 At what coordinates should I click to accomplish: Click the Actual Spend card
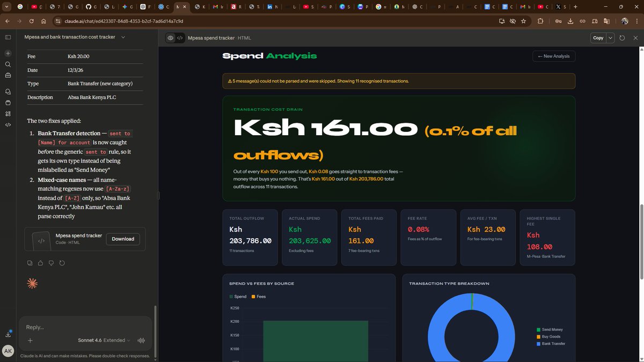[x=310, y=237]
